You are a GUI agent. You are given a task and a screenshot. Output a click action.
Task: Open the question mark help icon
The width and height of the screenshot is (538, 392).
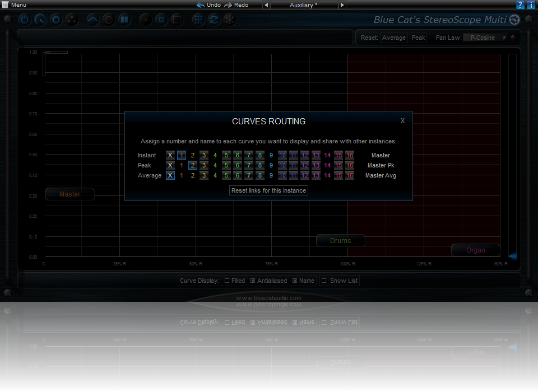[521, 5]
